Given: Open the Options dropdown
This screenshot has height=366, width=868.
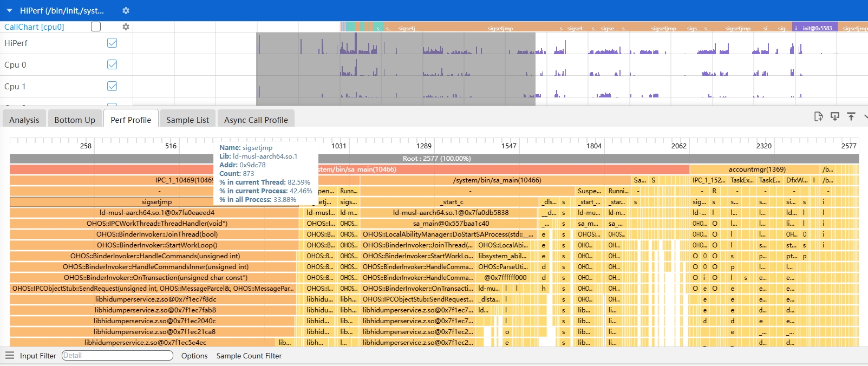Looking at the screenshot, I should pyautogui.click(x=194, y=356).
